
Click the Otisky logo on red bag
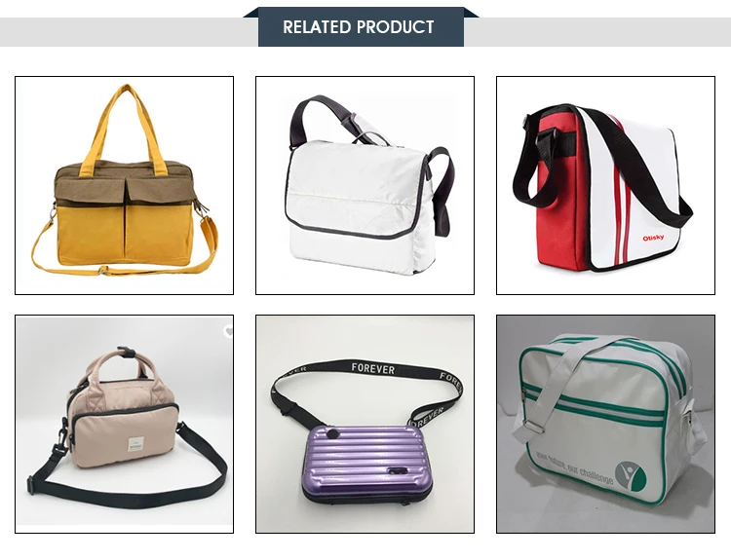[653, 239]
